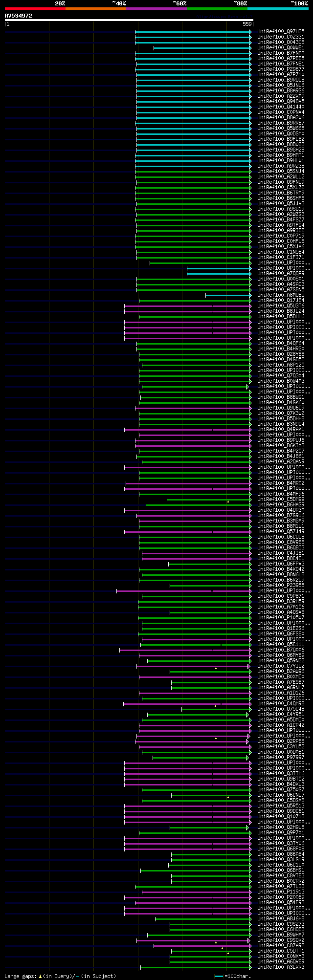
Task: Select the UniRef100_Q10713 label
Action: 281,816
